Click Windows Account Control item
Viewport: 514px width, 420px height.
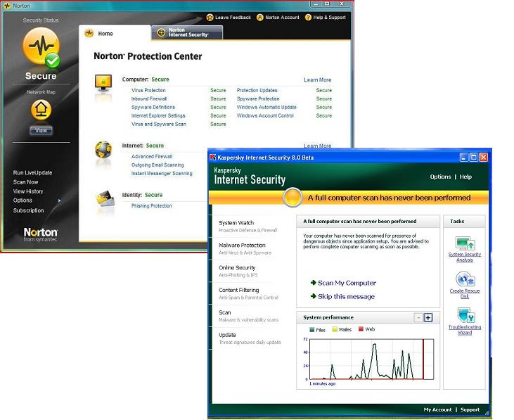265,116
